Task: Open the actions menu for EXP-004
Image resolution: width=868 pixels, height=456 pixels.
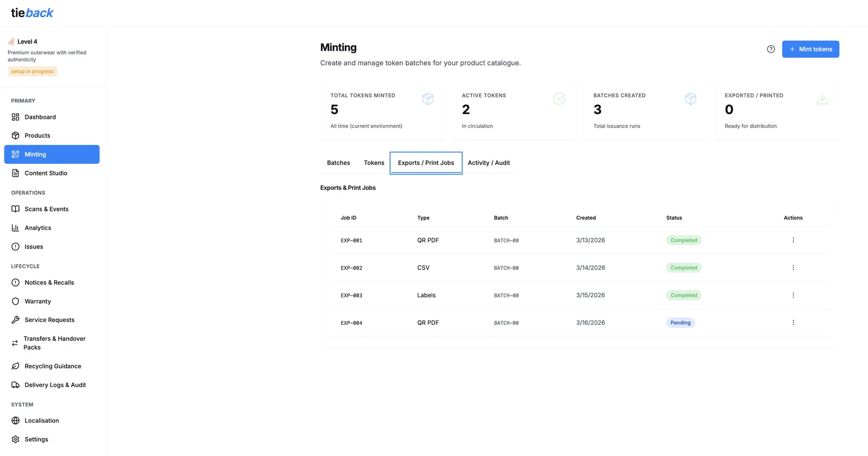Action: [x=793, y=322]
